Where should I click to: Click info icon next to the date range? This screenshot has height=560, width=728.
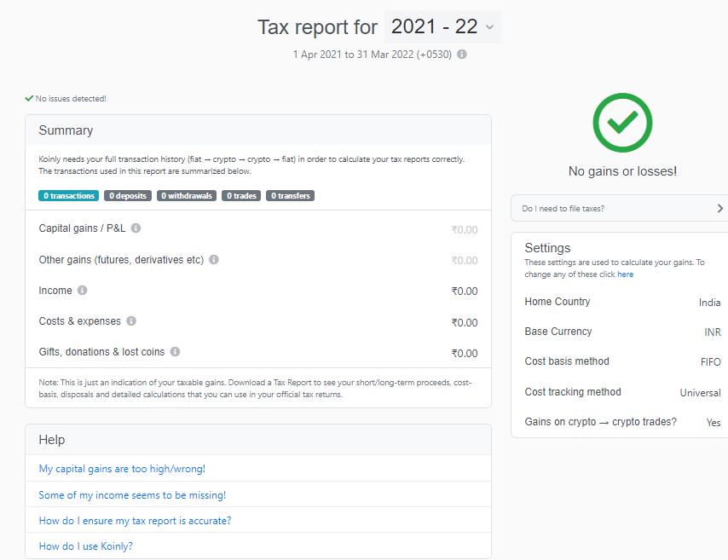tap(461, 55)
